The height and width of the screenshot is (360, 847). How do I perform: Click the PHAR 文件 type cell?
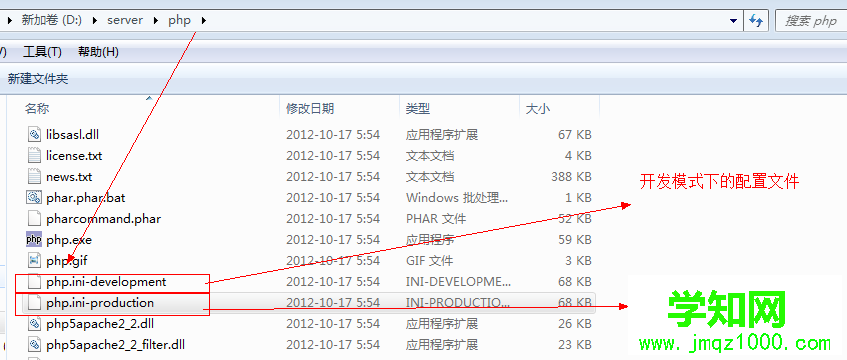[436, 219]
